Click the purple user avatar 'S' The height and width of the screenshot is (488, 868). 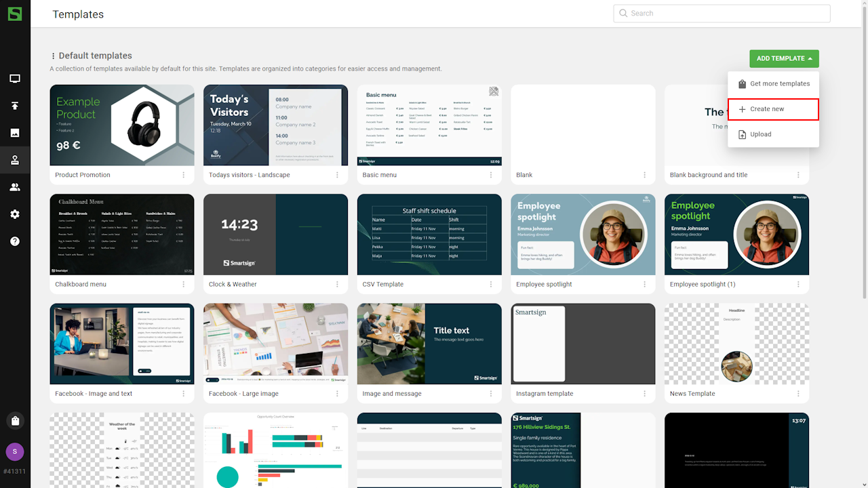[15, 451]
